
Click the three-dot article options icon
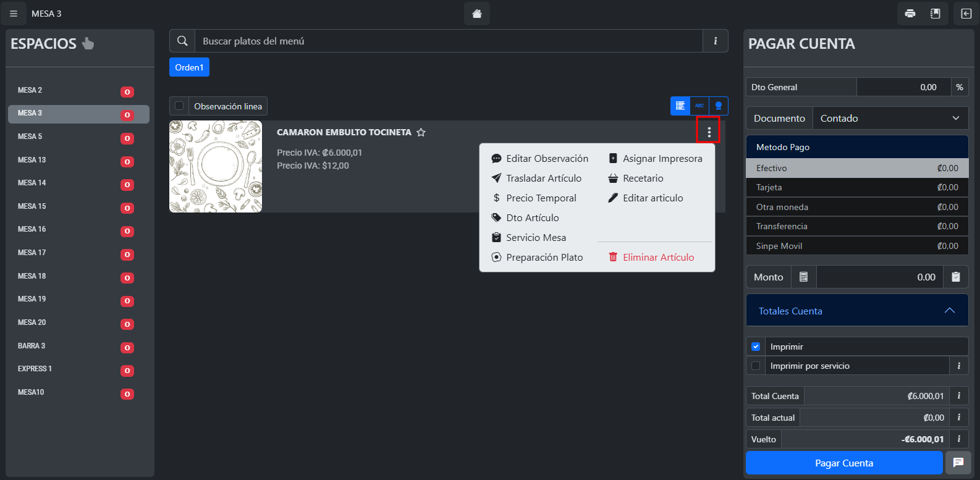tap(709, 132)
